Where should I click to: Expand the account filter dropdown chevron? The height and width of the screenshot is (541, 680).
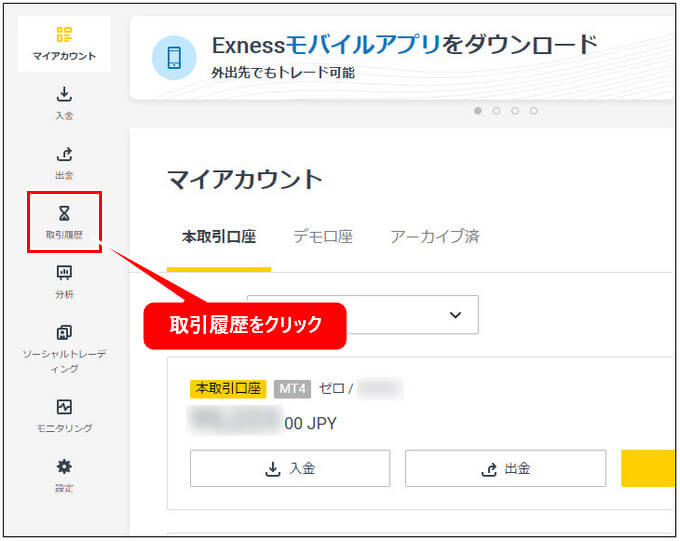pyautogui.click(x=455, y=315)
